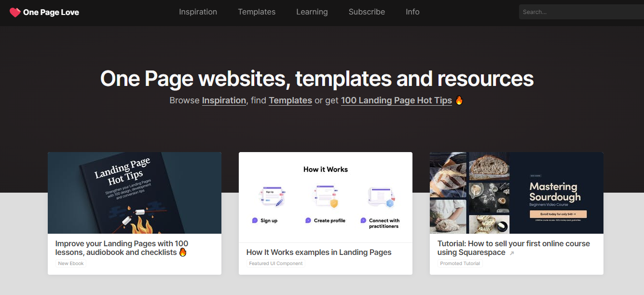Open the 100 Landing Page Hot Tips link
644x295 pixels.
pyautogui.click(x=396, y=100)
